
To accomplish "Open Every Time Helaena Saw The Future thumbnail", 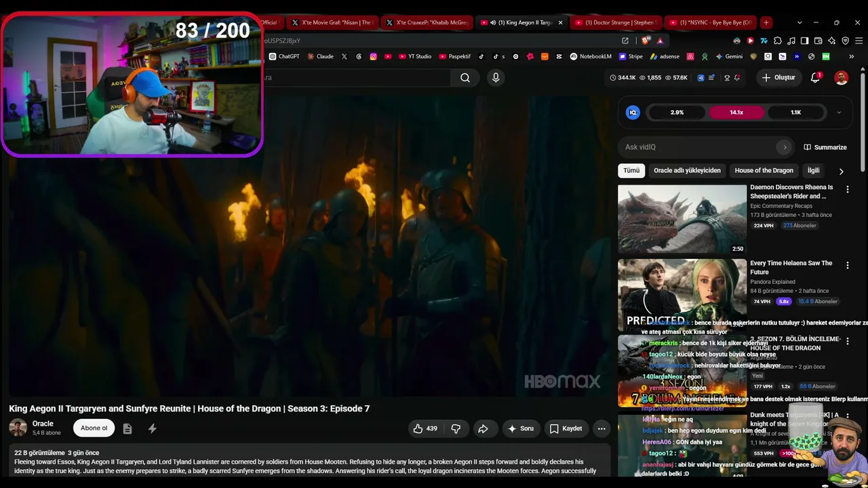I will point(682,293).
